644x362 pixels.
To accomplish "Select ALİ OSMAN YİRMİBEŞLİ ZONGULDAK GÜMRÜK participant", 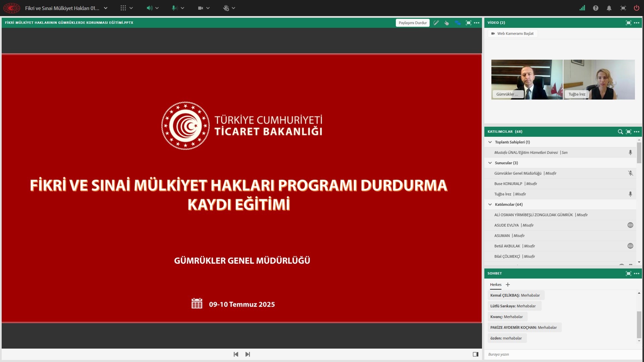I will tap(560, 215).
